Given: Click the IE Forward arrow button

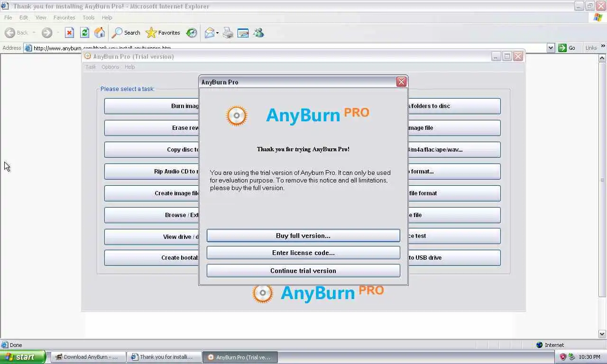Looking at the screenshot, I should pos(46,33).
